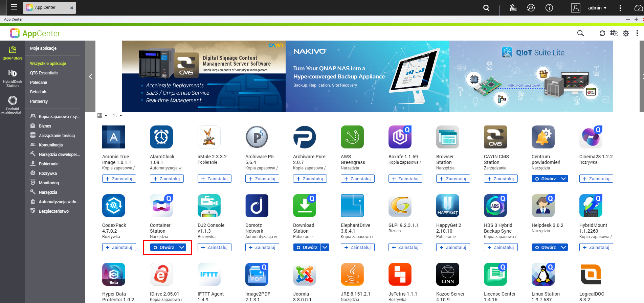Expand Centrum powiadomień Otwórz dropdown arrow
This screenshot has width=644, height=303.
click(x=563, y=179)
